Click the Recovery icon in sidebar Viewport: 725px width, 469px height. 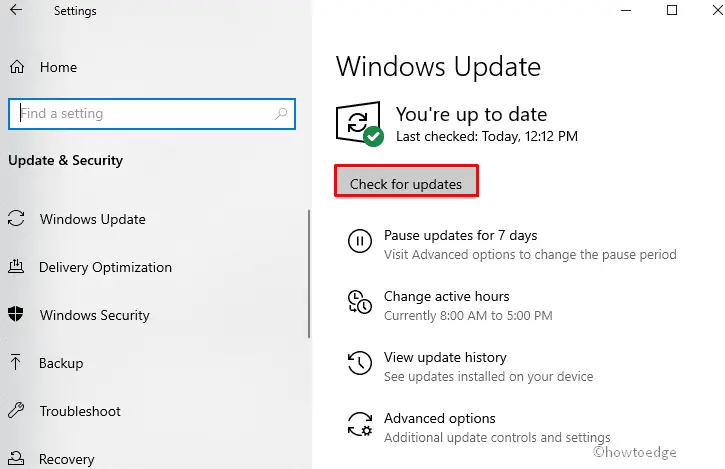coord(17,459)
